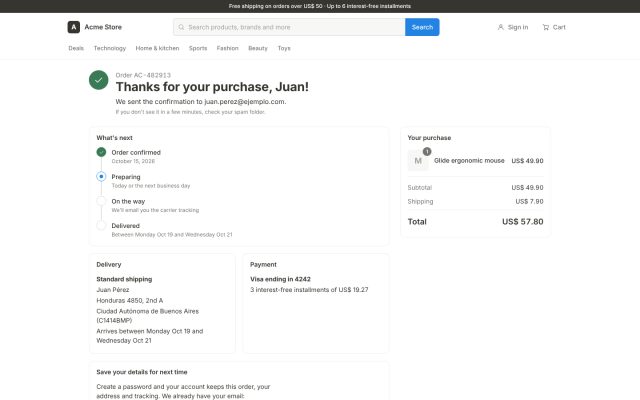Screen dimensions: 640x400
Task: Click the Juan Pérez recipient name
Action: coord(113,290)
